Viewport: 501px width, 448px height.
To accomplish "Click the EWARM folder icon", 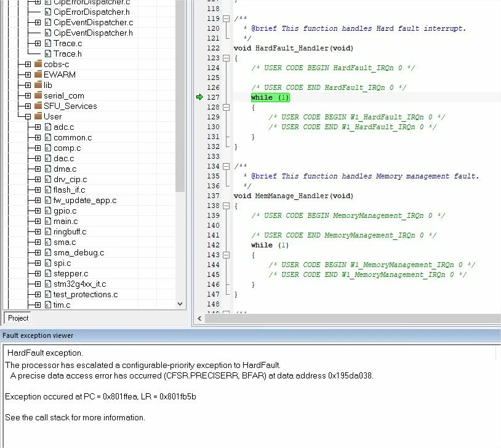I will coord(38,74).
